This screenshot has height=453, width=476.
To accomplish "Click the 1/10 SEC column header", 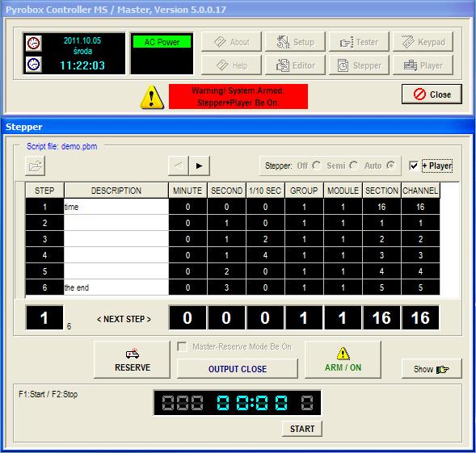I will 265,191.
